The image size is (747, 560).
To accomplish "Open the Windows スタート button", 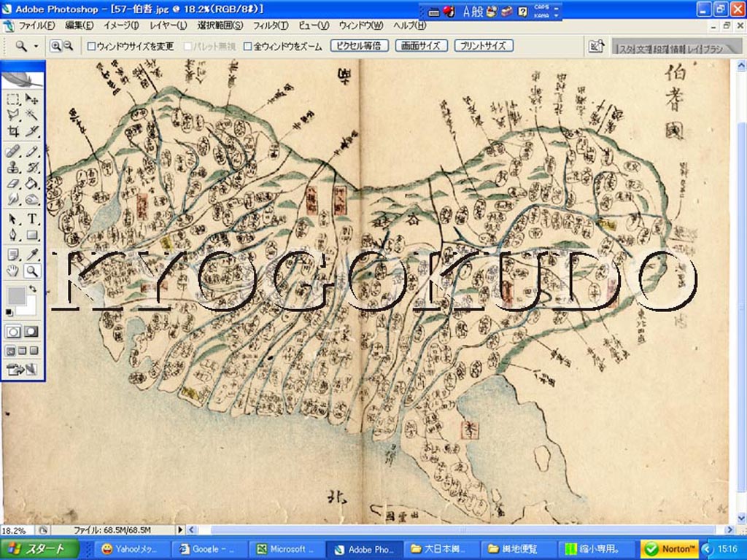I will click(x=39, y=549).
